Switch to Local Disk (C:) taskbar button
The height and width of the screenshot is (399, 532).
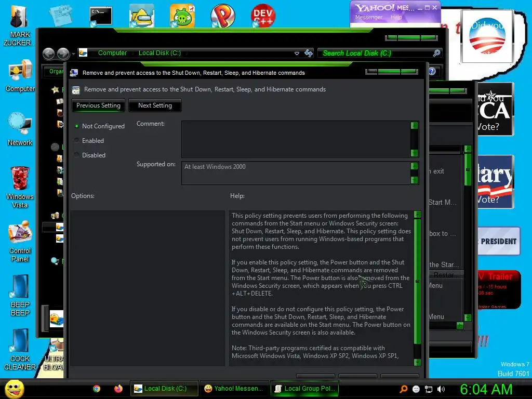(x=164, y=389)
